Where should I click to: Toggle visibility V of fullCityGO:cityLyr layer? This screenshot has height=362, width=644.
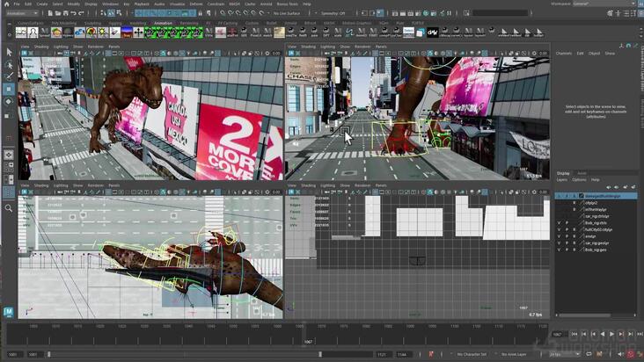(559, 229)
